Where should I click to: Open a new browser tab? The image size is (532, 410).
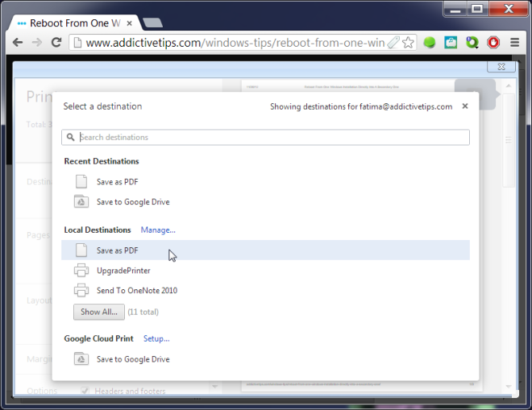tap(152, 23)
